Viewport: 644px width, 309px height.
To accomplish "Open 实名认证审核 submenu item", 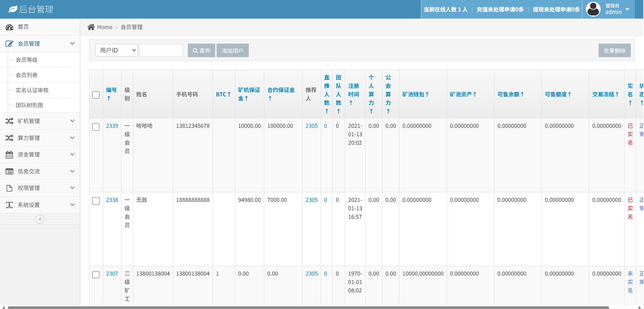I will [32, 90].
